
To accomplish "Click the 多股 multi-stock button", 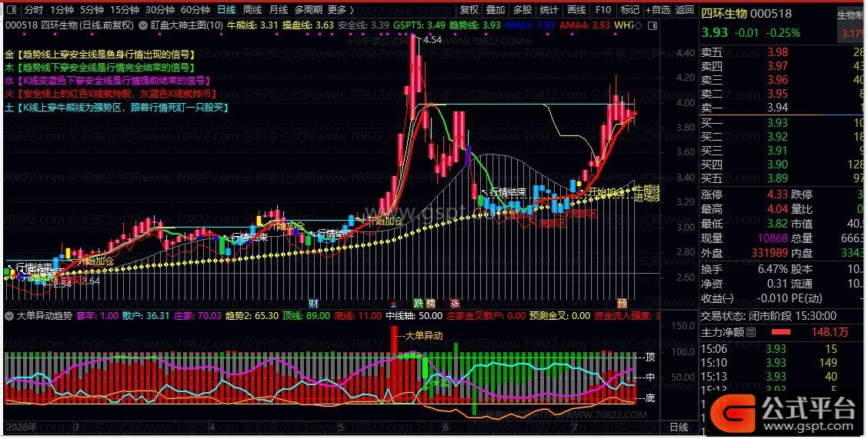I will coord(522,9).
